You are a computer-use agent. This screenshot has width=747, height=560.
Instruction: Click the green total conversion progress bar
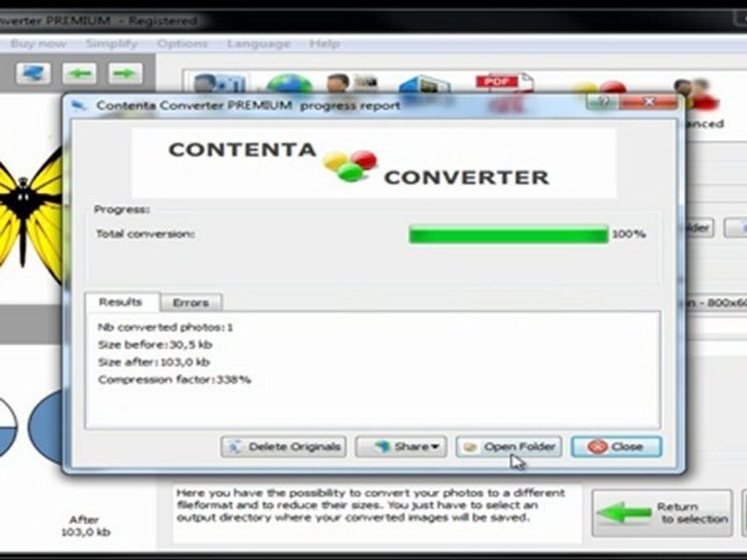509,234
